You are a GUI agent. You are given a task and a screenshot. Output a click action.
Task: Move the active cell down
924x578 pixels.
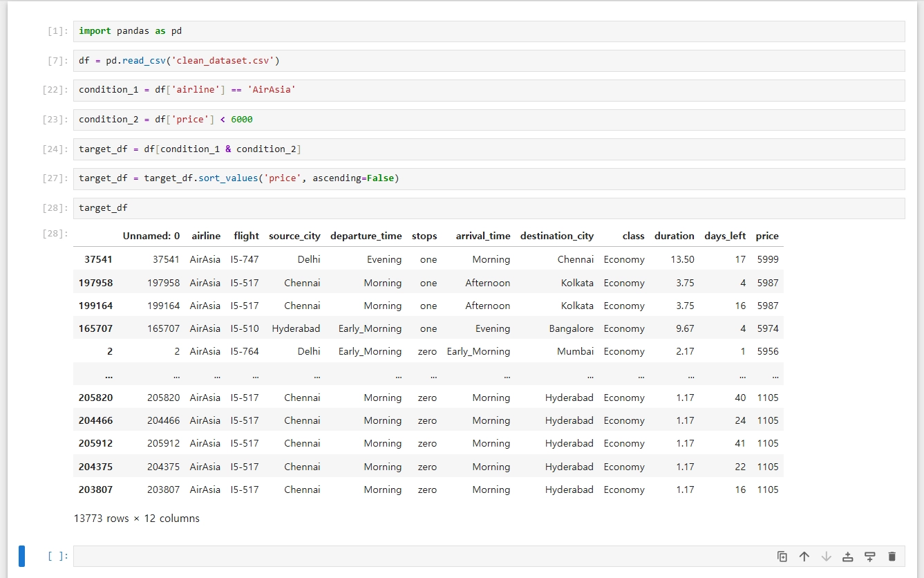pyautogui.click(x=826, y=557)
